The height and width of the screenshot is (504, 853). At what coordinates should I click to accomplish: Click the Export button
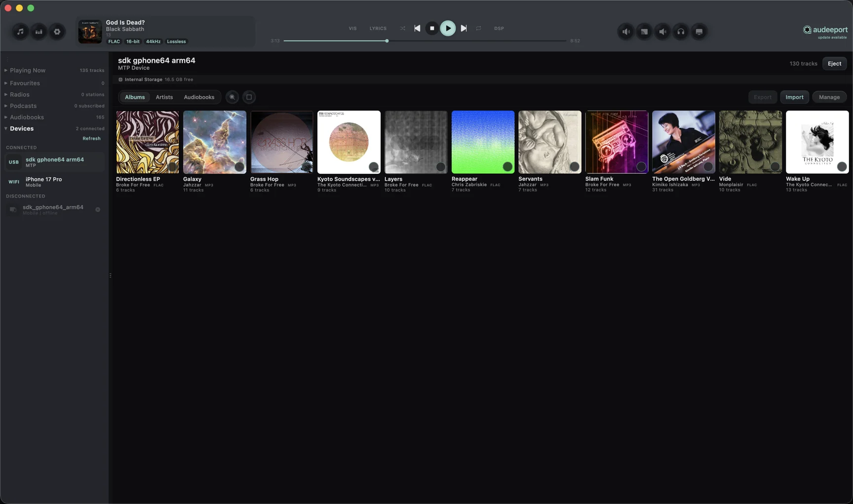point(762,97)
